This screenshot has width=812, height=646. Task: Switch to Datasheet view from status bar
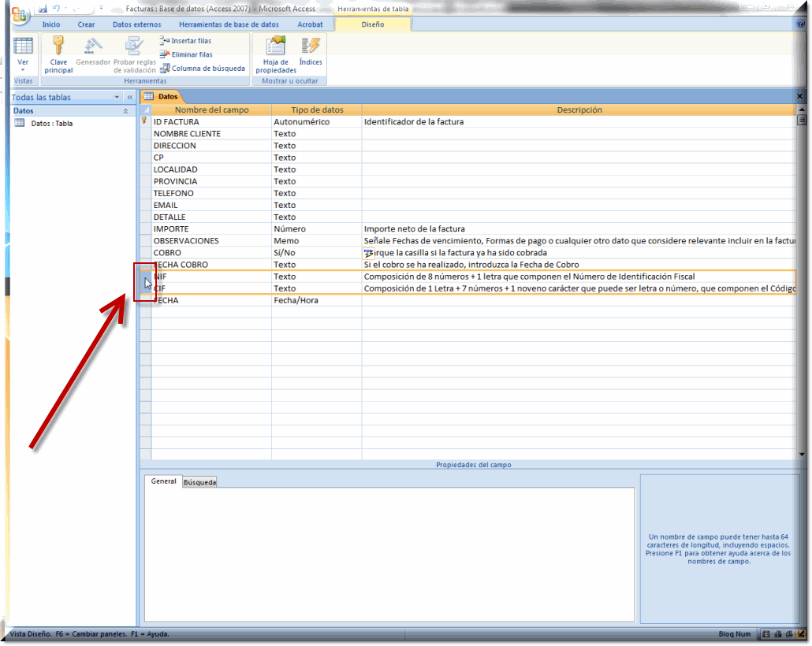tap(766, 634)
